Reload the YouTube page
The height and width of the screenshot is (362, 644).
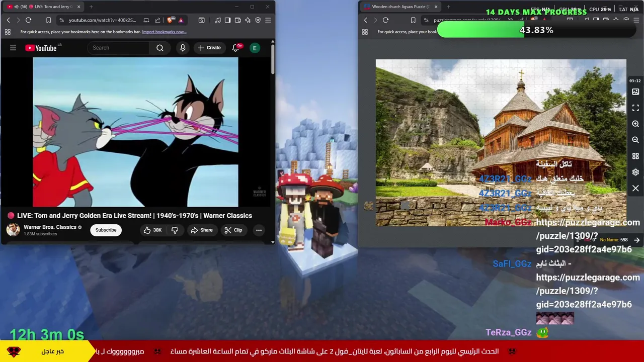click(28, 20)
